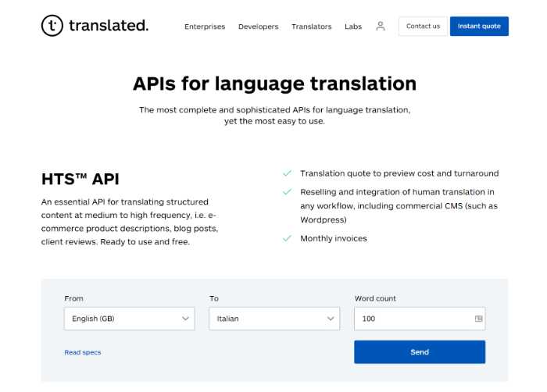
Task: Click the icon inside Word count field
Action: pyautogui.click(x=478, y=319)
